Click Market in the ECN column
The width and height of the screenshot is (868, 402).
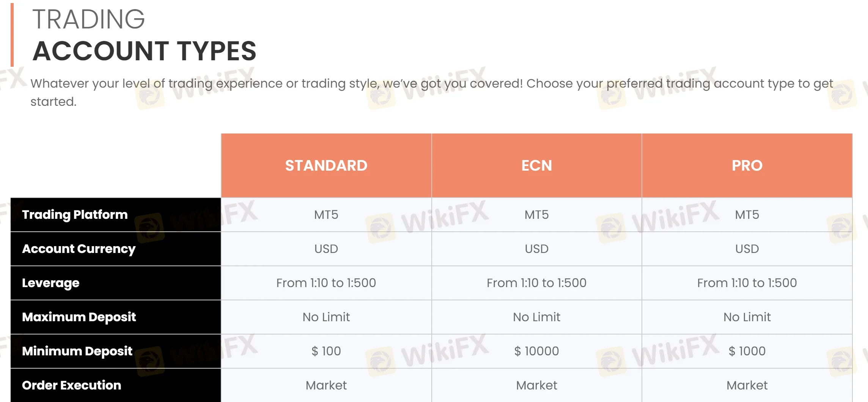(x=536, y=385)
